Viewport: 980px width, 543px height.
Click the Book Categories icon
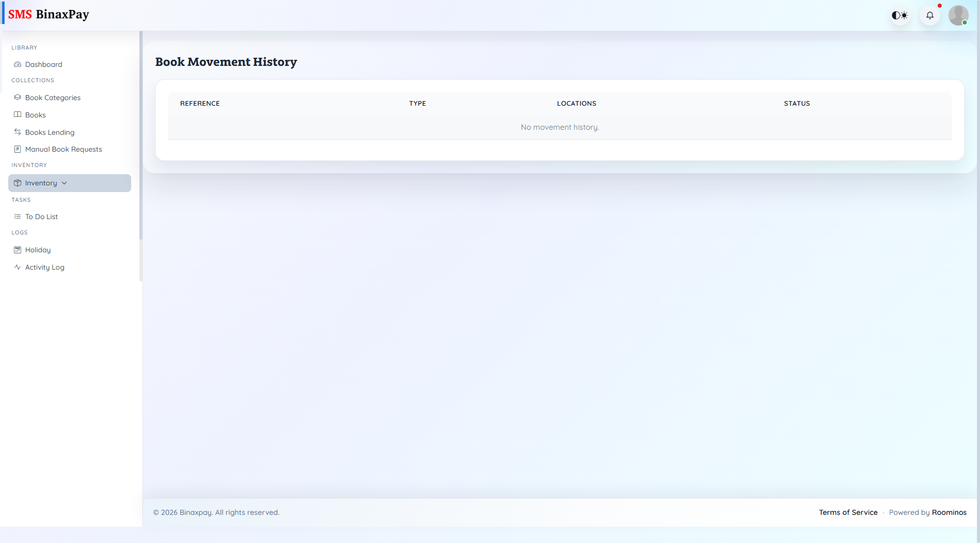coord(17,97)
